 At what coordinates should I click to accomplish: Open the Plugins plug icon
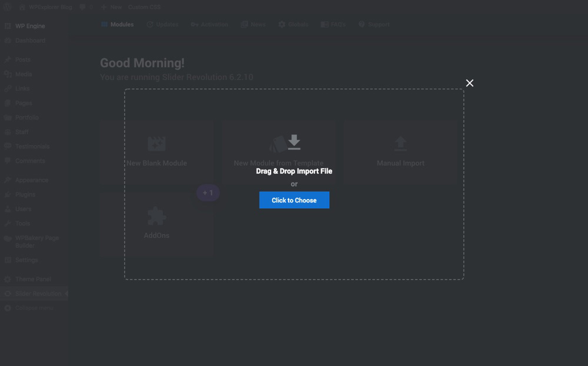tap(8, 194)
